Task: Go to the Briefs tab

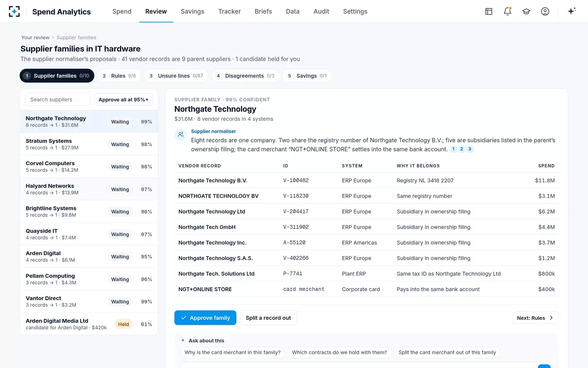Action: 263,11
